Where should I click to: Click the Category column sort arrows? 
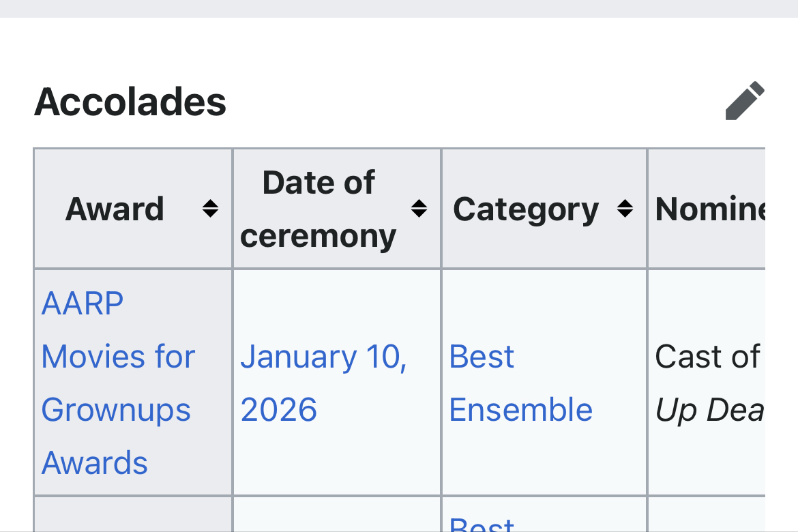[625, 209]
